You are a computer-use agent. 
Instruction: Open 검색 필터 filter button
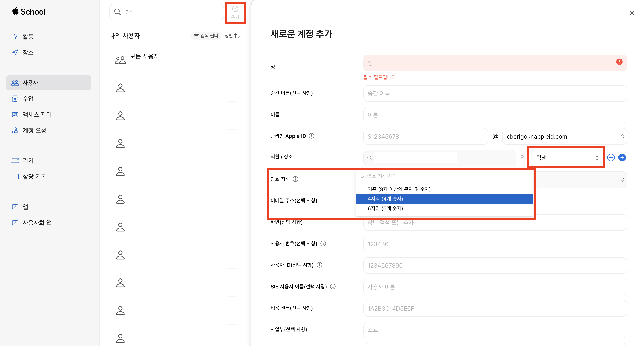coord(206,36)
